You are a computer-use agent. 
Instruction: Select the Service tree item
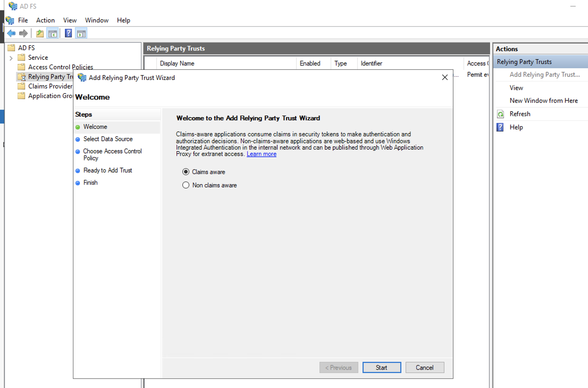point(38,57)
